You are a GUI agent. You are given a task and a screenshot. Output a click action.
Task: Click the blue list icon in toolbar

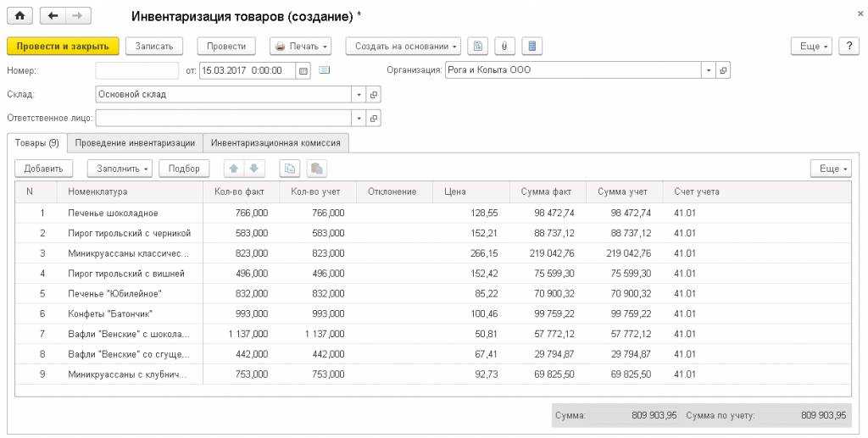pyautogui.click(x=532, y=47)
